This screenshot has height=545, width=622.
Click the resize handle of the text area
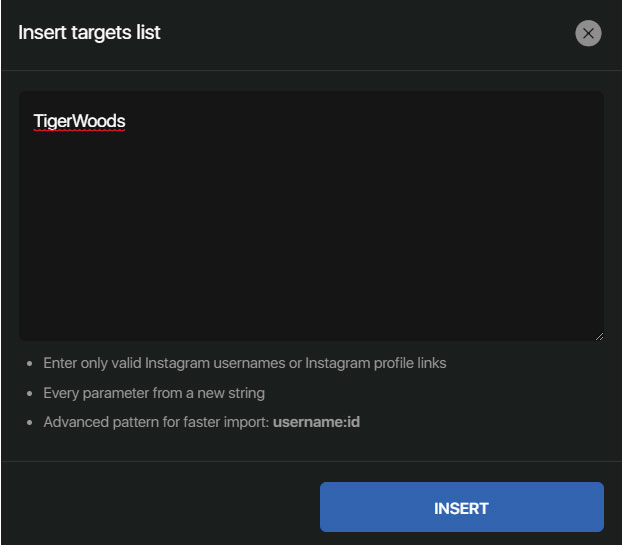coord(598,335)
